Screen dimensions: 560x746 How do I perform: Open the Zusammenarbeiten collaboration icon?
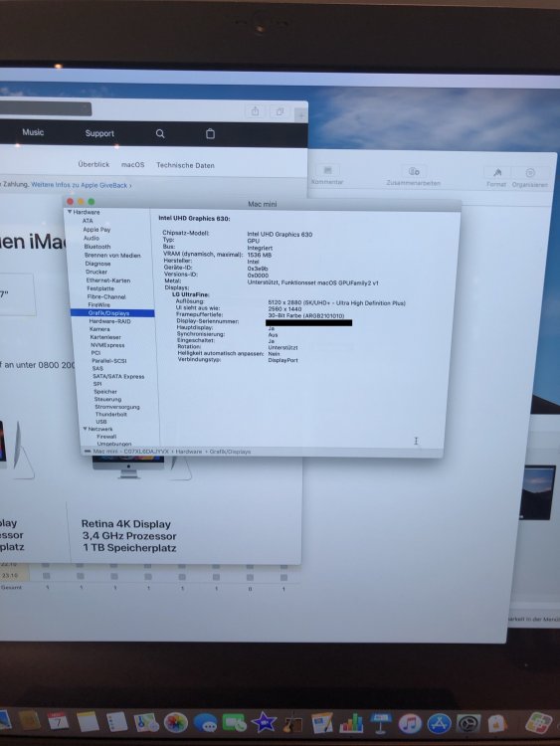414,171
